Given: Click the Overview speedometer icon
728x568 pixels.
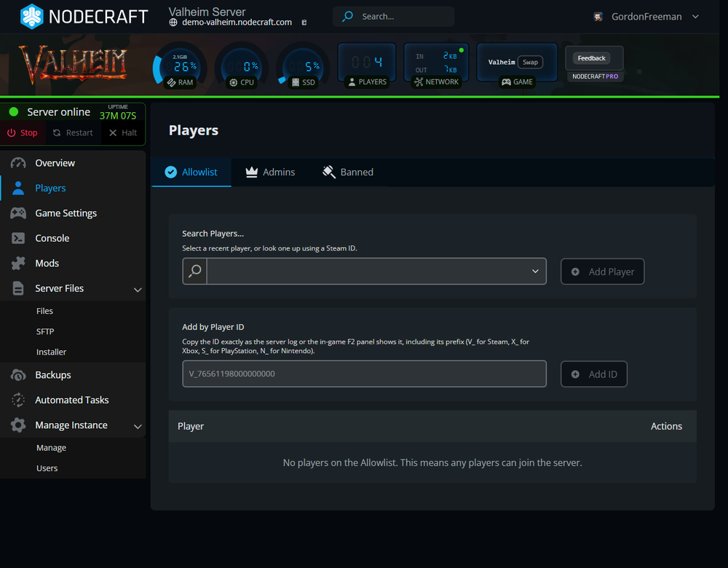Looking at the screenshot, I should pyautogui.click(x=18, y=163).
